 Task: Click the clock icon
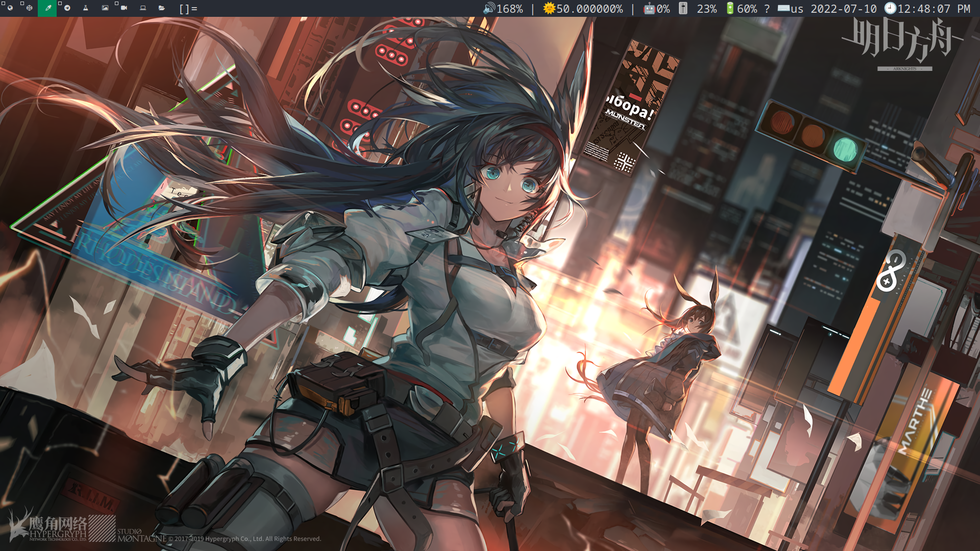pyautogui.click(x=890, y=8)
